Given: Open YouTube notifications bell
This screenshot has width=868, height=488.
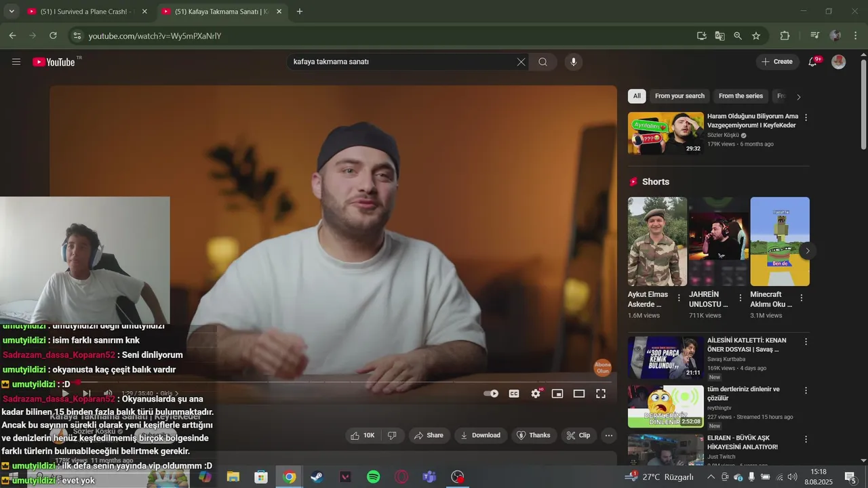Looking at the screenshot, I should (x=813, y=62).
